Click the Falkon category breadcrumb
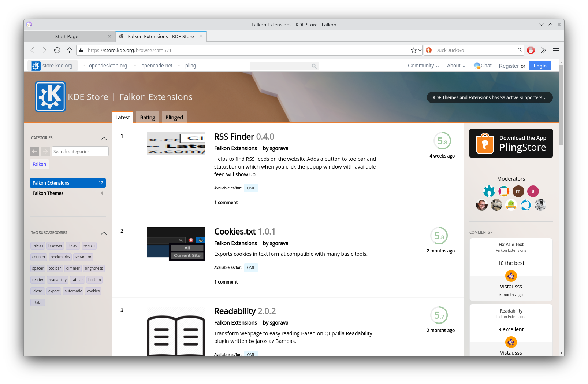Image resolution: width=588 pixels, height=384 pixels. pos(39,164)
